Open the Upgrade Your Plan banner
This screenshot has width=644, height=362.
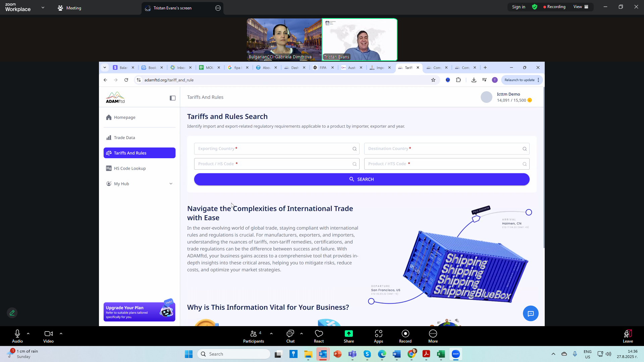click(x=139, y=312)
